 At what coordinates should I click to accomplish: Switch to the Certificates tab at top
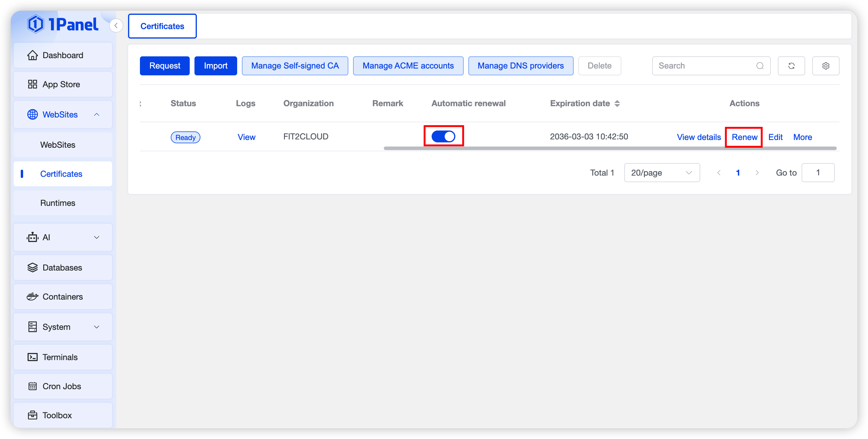coord(162,26)
